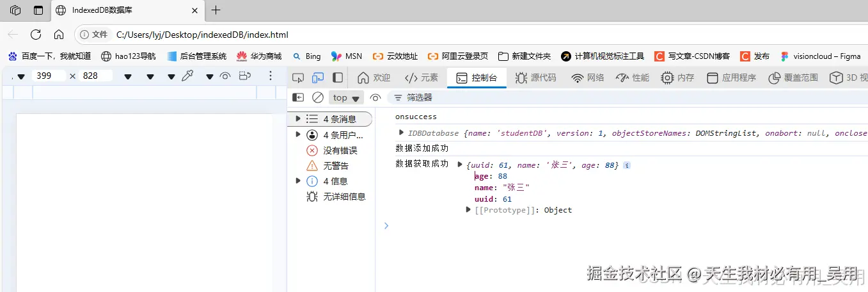Click the console input prompt chevron
Viewport: 868px width, 292px height.
pyautogui.click(x=386, y=225)
